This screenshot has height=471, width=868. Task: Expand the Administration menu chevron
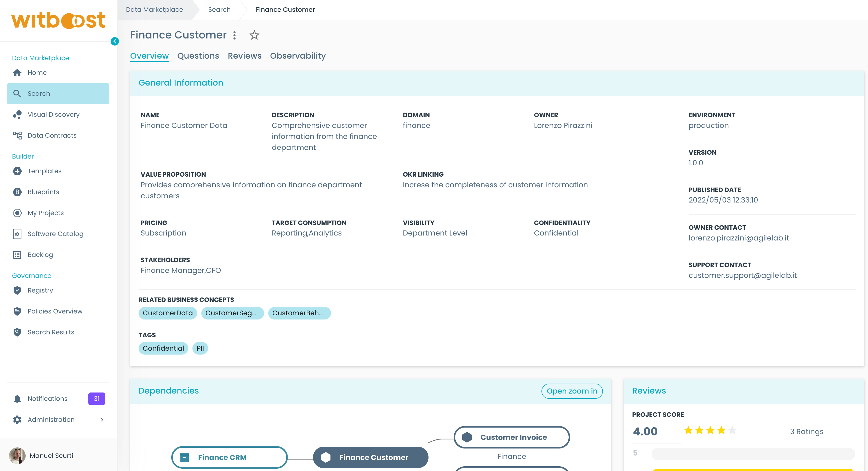point(102,420)
